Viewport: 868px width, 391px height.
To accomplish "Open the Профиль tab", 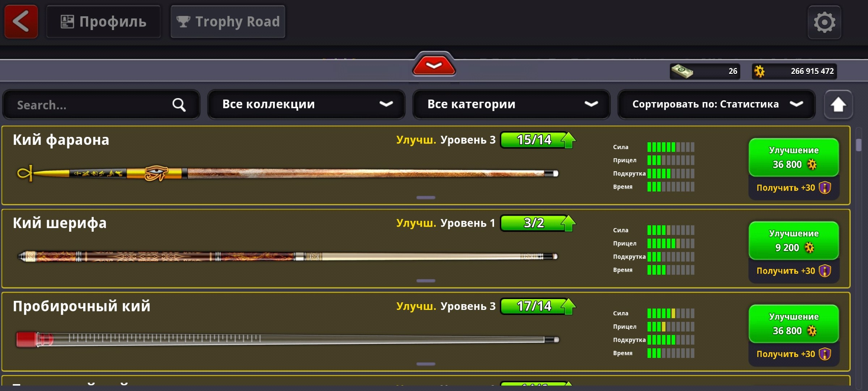I will 103,22.
